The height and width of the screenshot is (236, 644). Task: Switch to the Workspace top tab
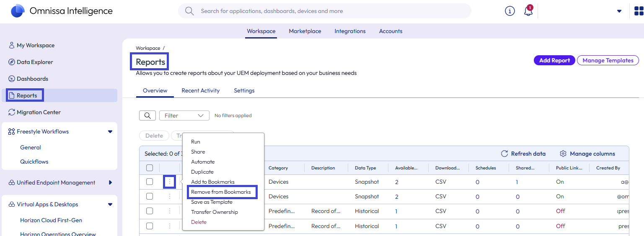261,31
